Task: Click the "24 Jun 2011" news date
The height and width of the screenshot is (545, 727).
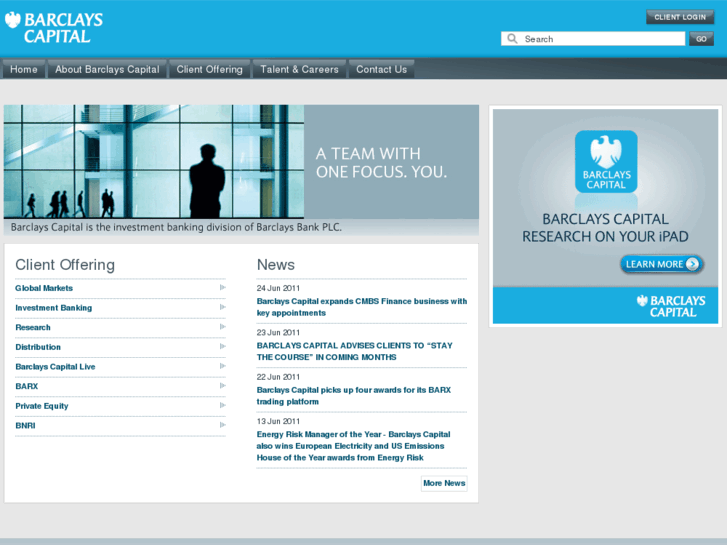Action: (x=278, y=288)
